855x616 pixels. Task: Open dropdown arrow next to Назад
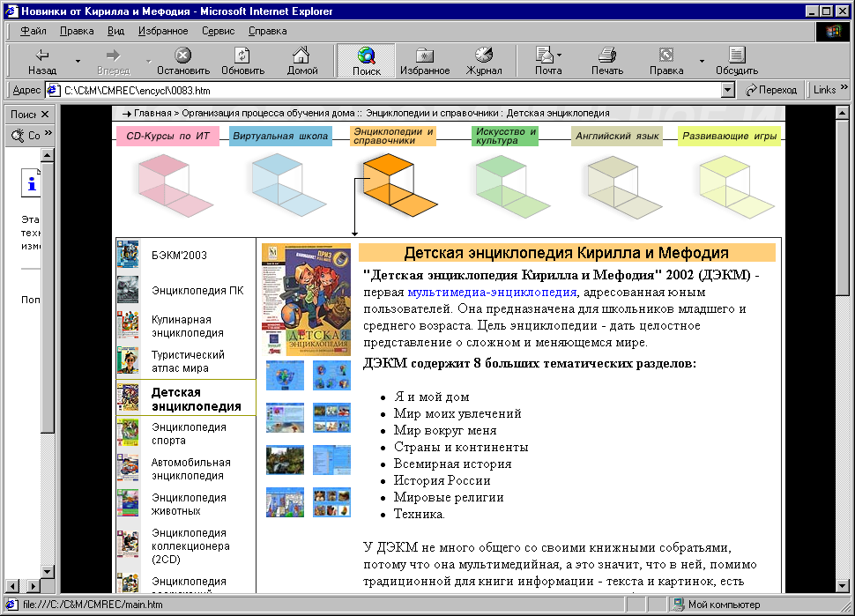coord(78,61)
